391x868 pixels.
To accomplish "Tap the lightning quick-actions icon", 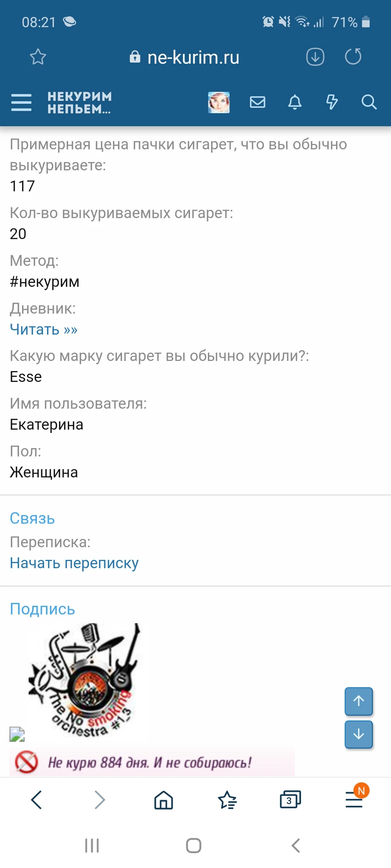I will (x=332, y=102).
